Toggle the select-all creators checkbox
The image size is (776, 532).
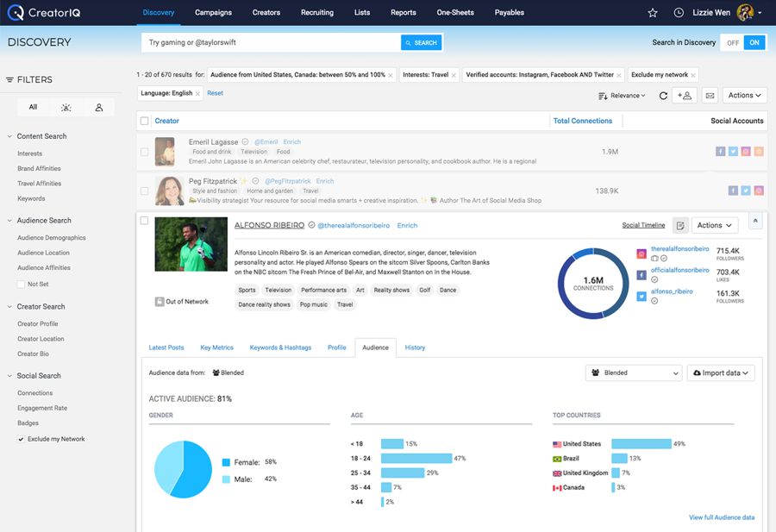145,121
